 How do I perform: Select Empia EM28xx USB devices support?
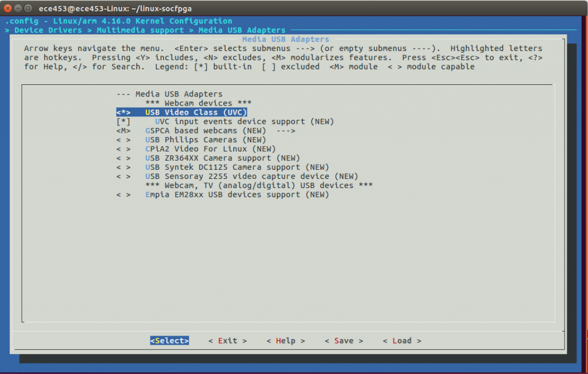(x=237, y=195)
